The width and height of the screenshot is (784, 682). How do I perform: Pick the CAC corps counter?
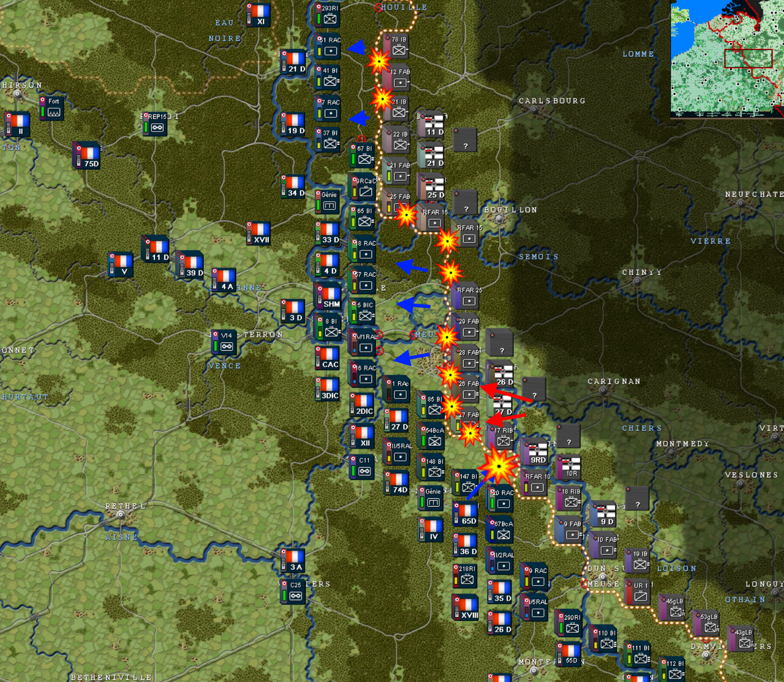point(328,358)
